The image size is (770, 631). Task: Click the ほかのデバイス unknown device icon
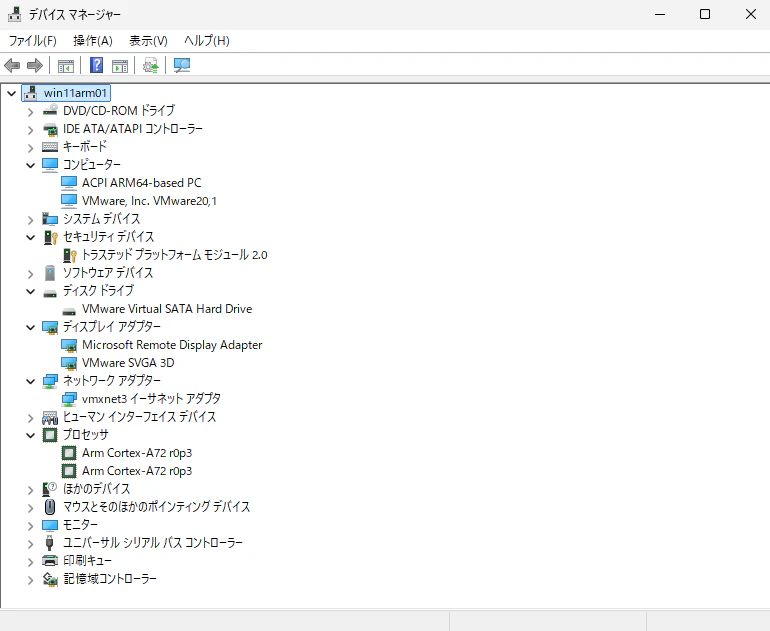(50, 489)
